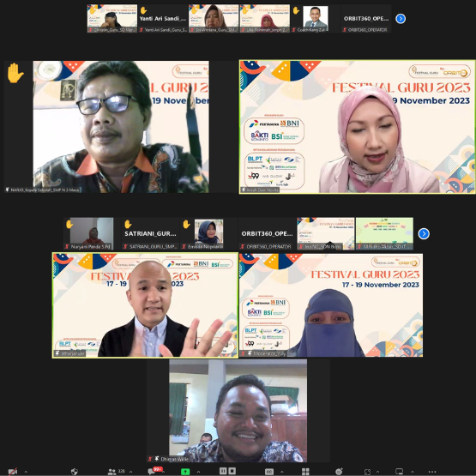Start video with crossed-out camera icon
Image resolution: width=476 pixels, height=476 pixels.
tap(13, 472)
